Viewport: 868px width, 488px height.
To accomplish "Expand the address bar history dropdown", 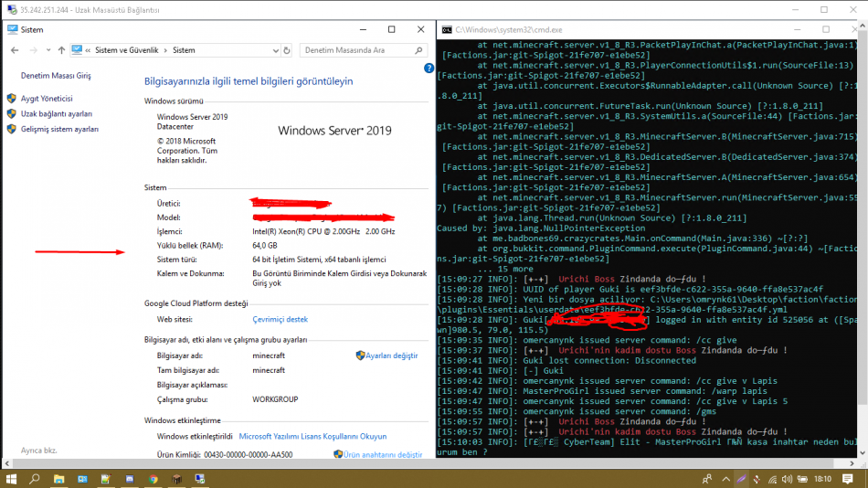I will [x=276, y=50].
